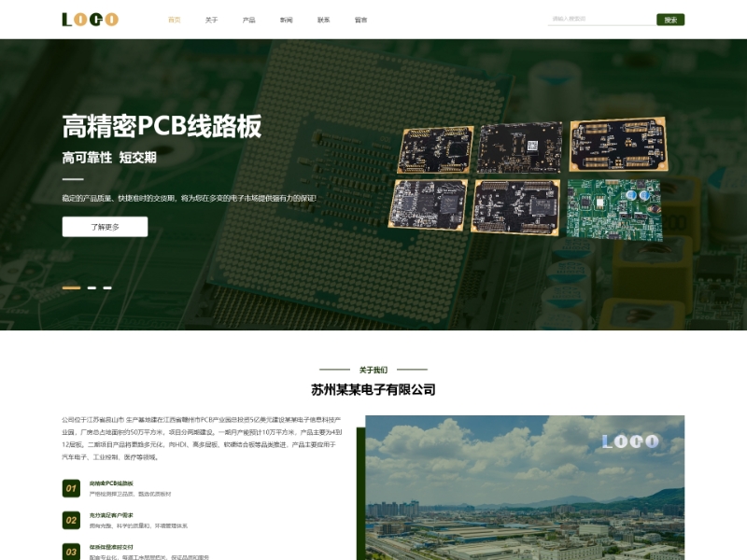The width and height of the screenshot is (747, 560).
Task: Open the 关于 navigation item
Action: pyautogui.click(x=212, y=18)
